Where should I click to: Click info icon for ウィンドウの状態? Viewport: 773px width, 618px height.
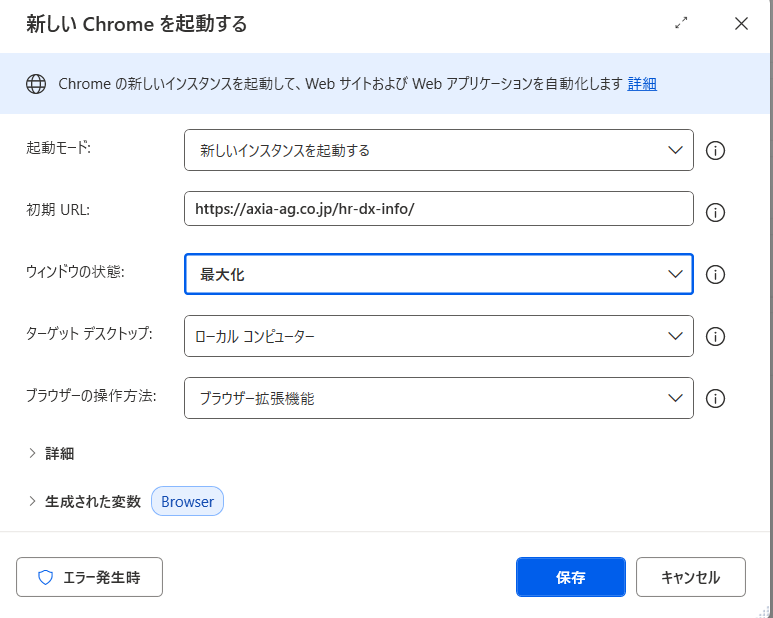pyautogui.click(x=715, y=274)
